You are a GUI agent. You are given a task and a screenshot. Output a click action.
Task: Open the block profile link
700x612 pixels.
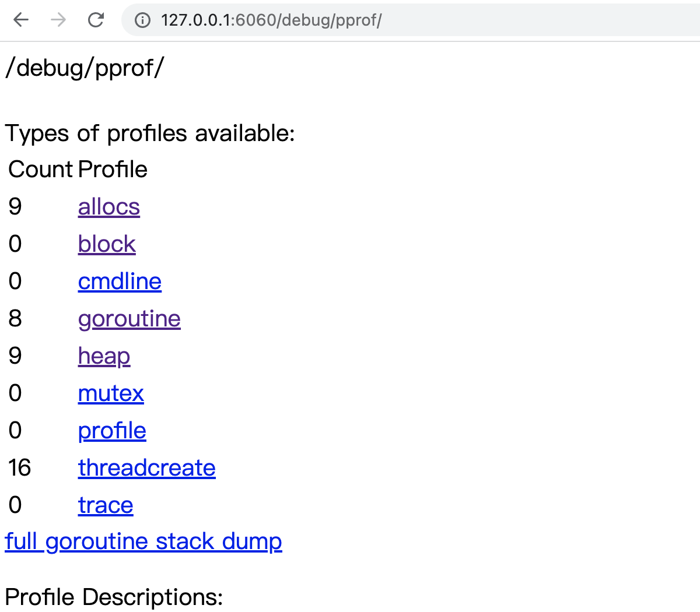[107, 244]
